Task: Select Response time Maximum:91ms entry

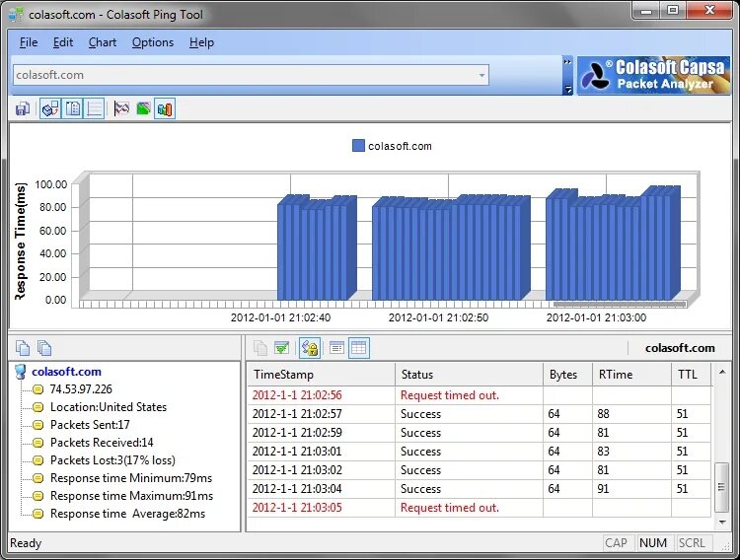Action: pos(131,496)
